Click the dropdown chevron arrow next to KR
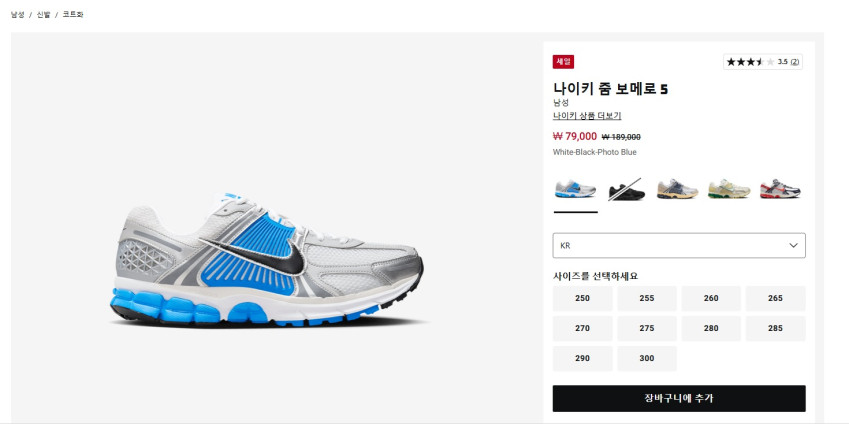Viewport: 849px width, 424px height. pyautogui.click(x=793, y=245)
